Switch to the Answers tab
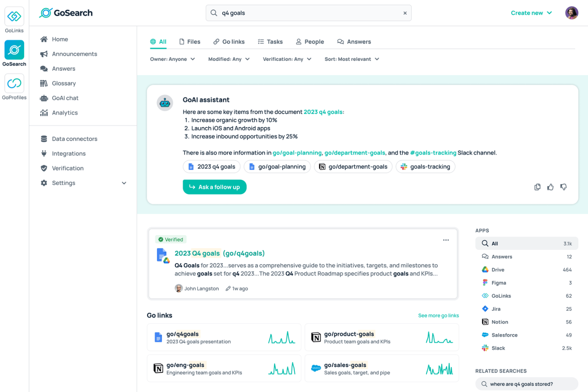This screenshot has height=392, width=588. click(354, 42)
